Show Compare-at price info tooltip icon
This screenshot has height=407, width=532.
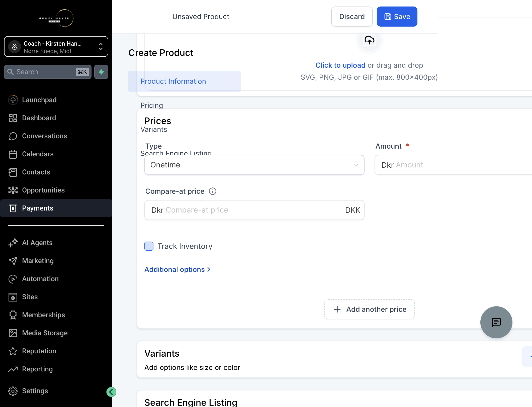click(213, 191)
